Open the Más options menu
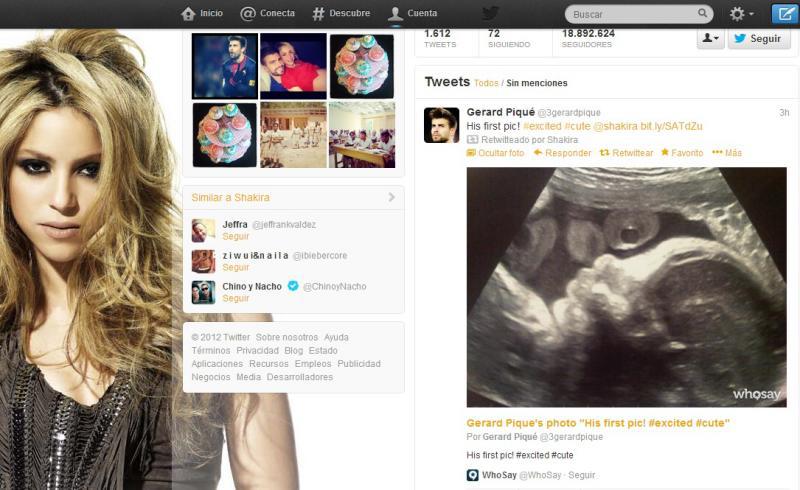Image resolution: width=800 pixels, height=490 pixels. 727,153
